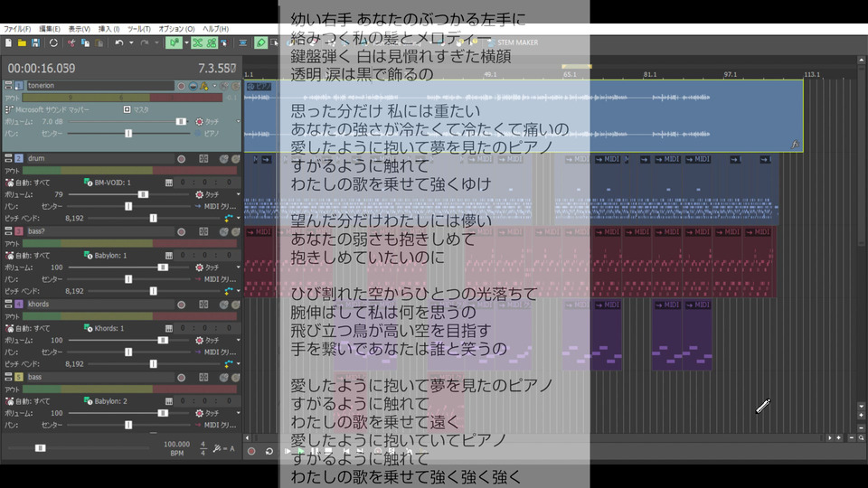
Task: Open the 編集(E) menu
Action: click(49, 29)
